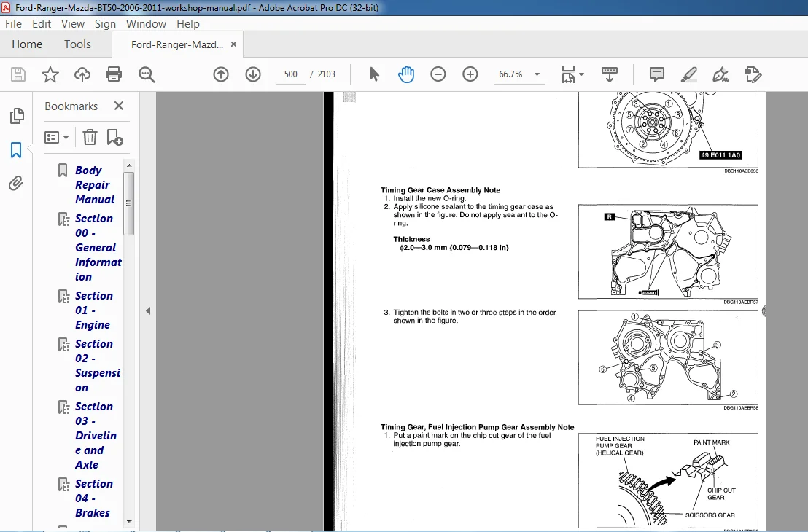This screenshot has height=532, width=808.
Task: Open the File menu
Action: 13,24
